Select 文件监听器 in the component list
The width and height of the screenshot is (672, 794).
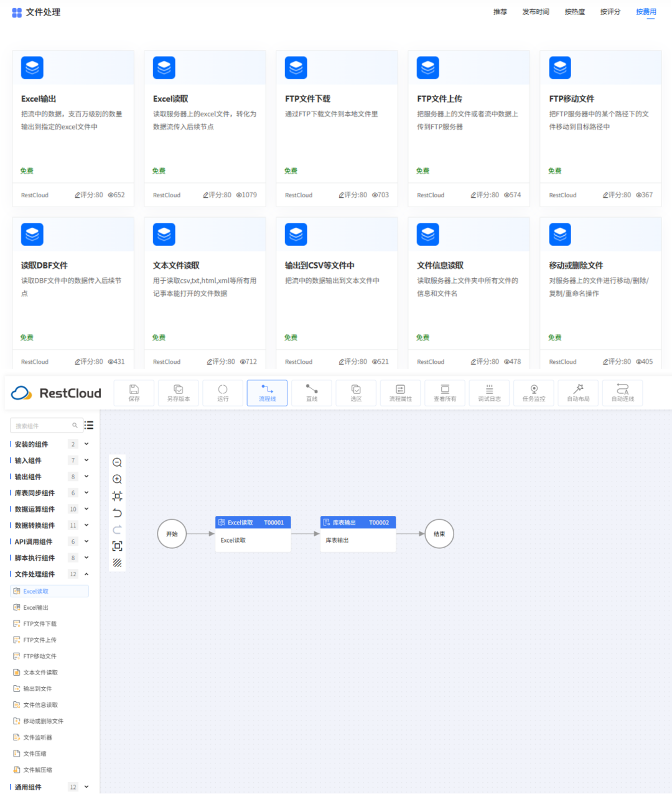click(37, 737)
